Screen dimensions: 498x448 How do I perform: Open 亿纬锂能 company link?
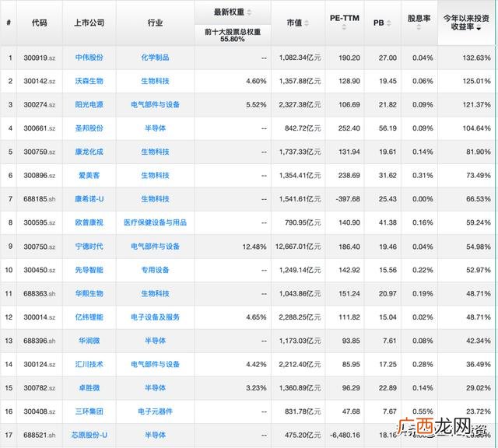coord(89,317)
